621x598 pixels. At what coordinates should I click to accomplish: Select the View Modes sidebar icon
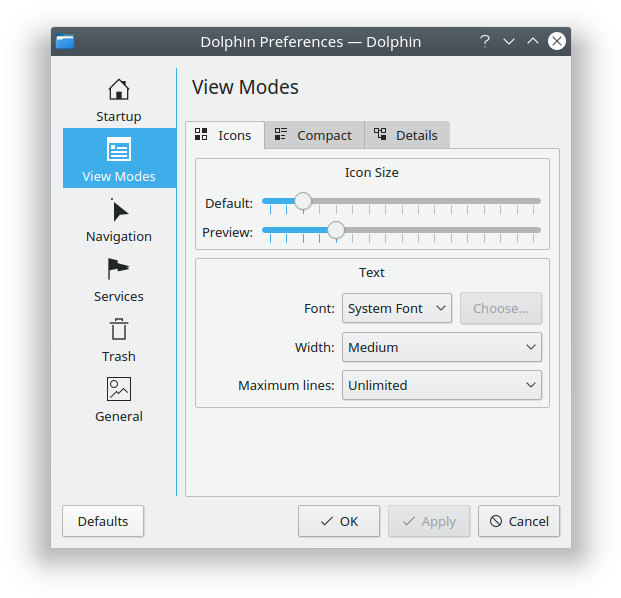(119, 150)
